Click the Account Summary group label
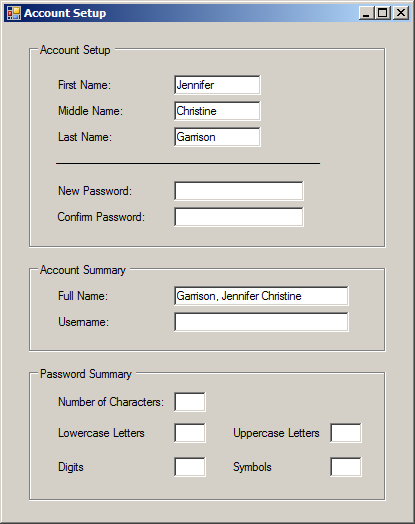The image size is (415, 524). click(83, 270)
